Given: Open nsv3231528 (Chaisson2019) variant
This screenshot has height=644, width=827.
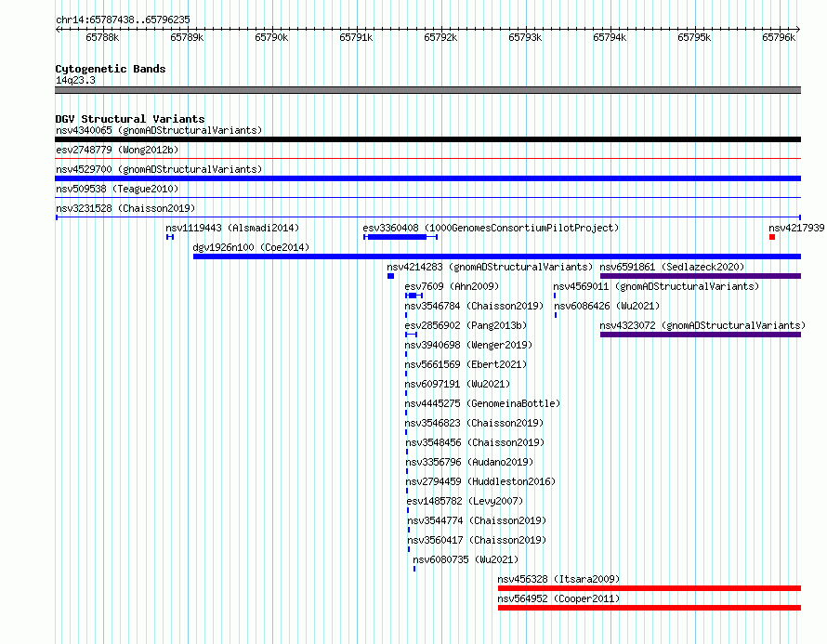Looking at the screenshot, I should [125, 208].
